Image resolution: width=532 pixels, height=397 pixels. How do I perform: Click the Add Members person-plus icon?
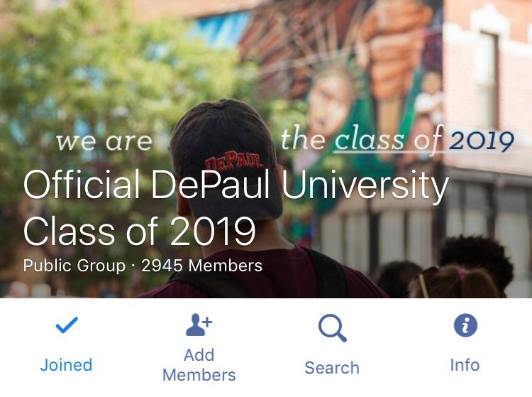(x=199, y=326)
